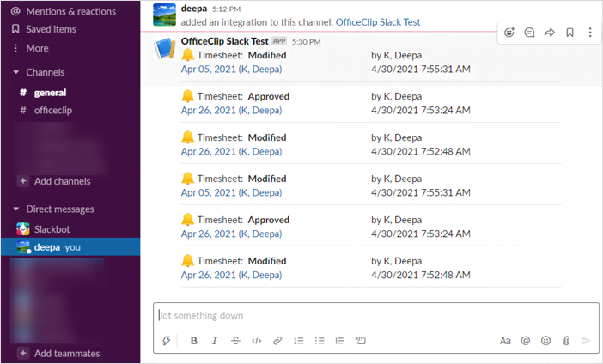Click the APP badge label

pyautogui.click(x=279, y=41)
